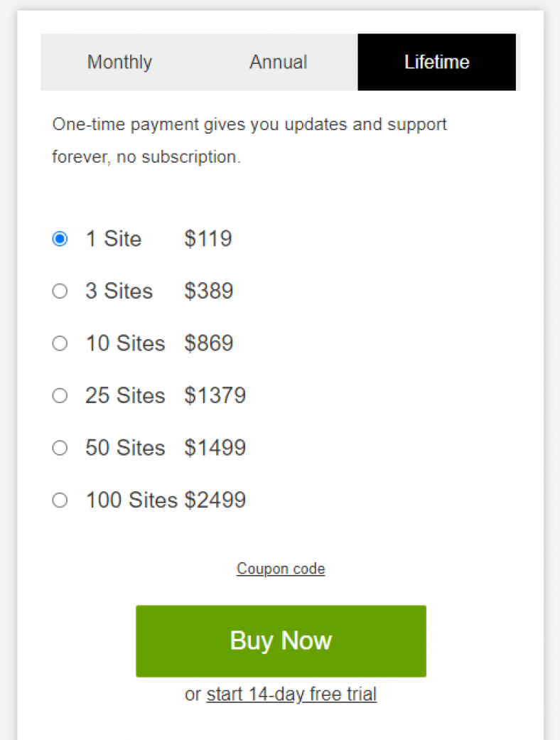
Task: Click the one-time payment description text
Action: pos(249,141)
